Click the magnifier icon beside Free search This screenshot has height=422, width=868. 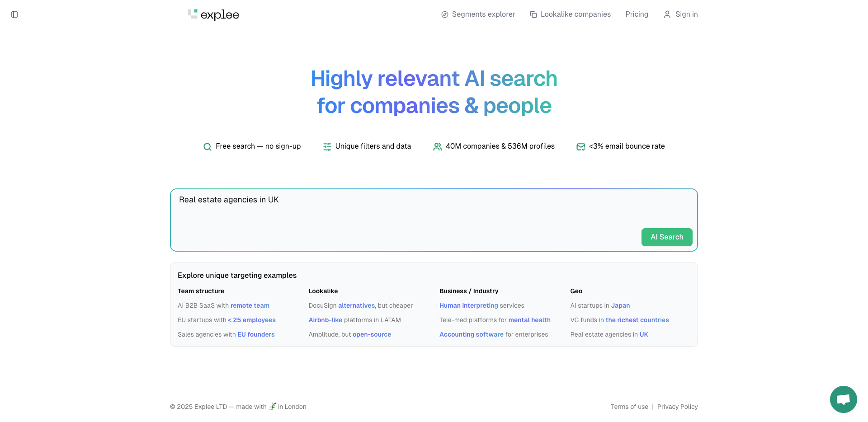(208, 147)
